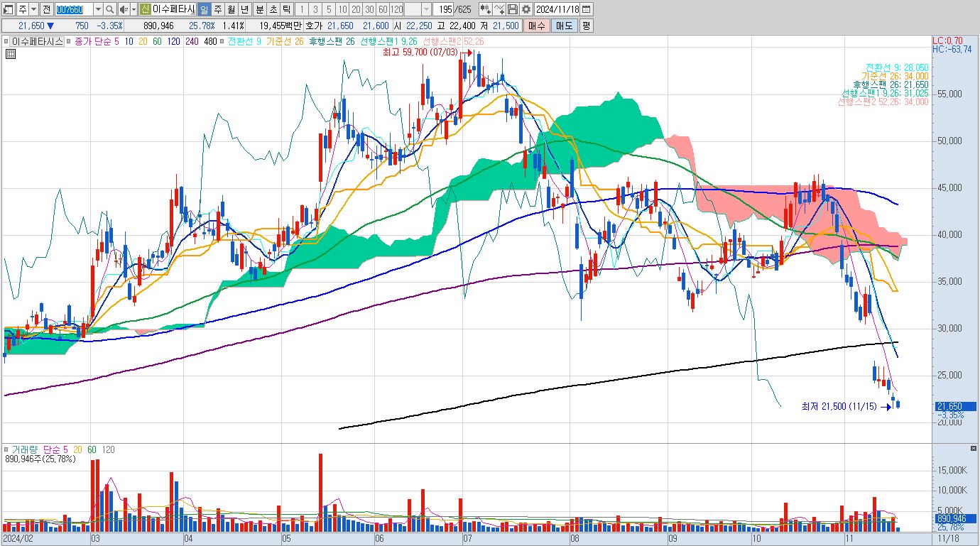This screenshot has width=980, height=546.
Task: Open the dropdown next to the speaker icon
Action: coord(134,9)
